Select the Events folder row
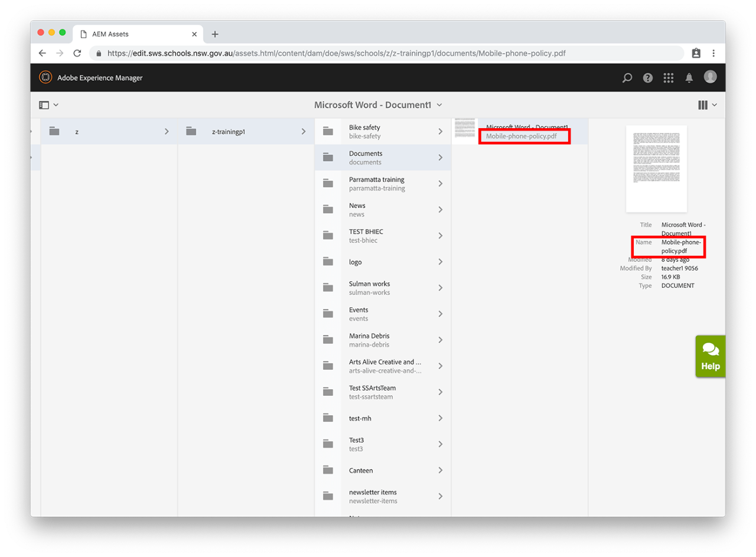This screenshot has width=756, height=557. [383, 314]
